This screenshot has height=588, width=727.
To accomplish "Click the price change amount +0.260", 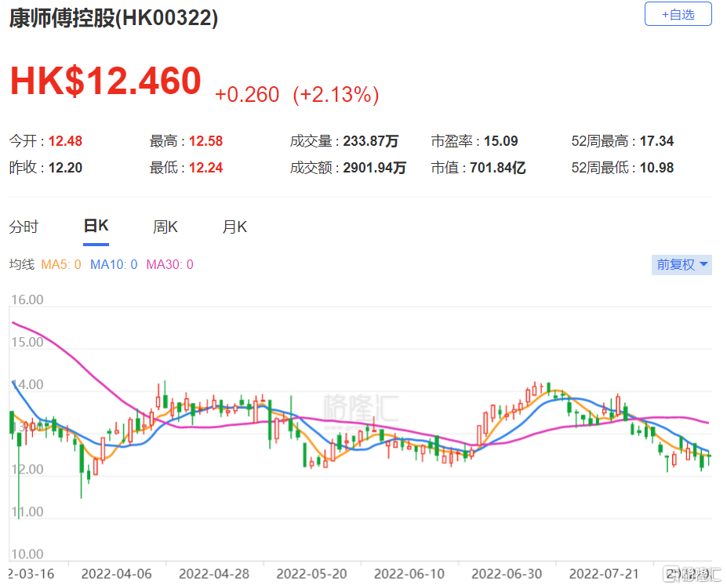I will (x=247, y=95).
